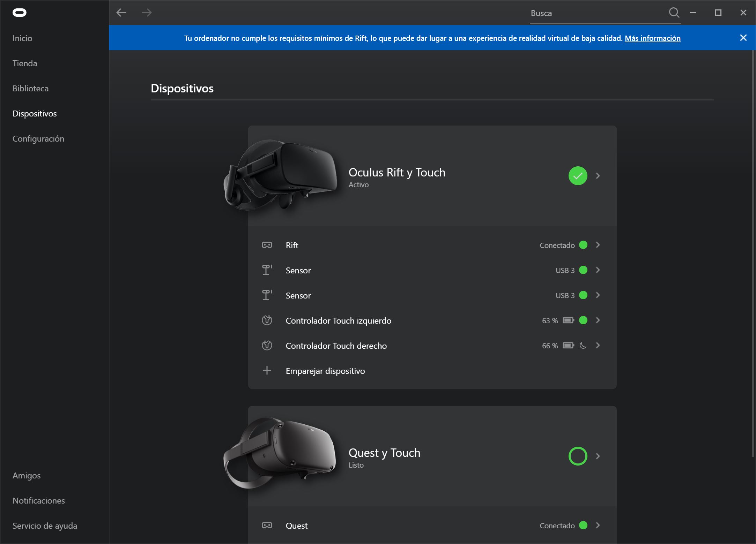Click the Quest headset icon in lower card
Screen dimensions: 756x544
(267, 525)
